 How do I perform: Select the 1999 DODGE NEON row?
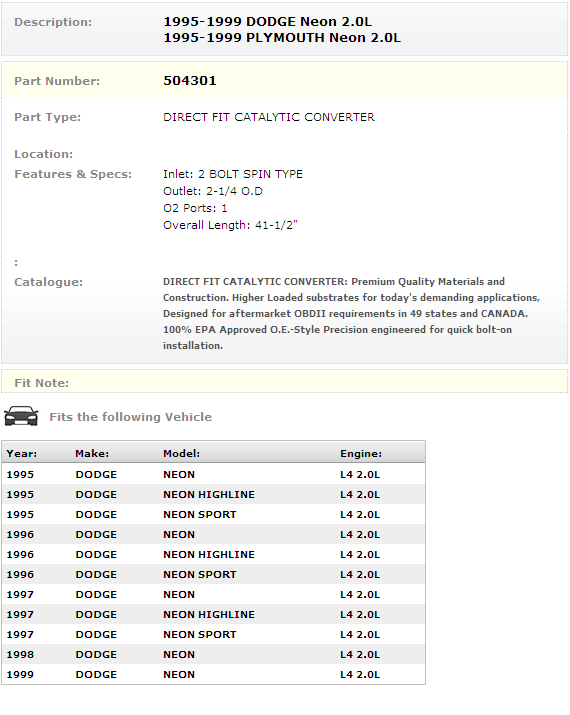pos(213,674)
